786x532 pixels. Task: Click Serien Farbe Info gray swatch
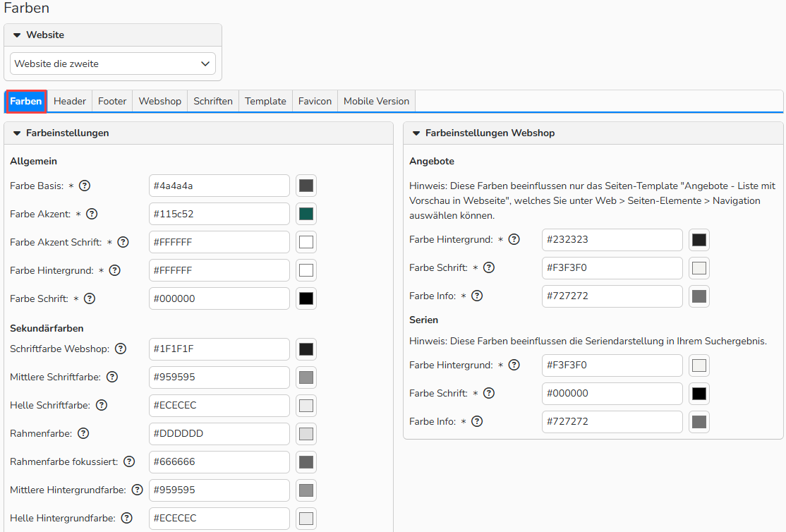click(699, 422)
